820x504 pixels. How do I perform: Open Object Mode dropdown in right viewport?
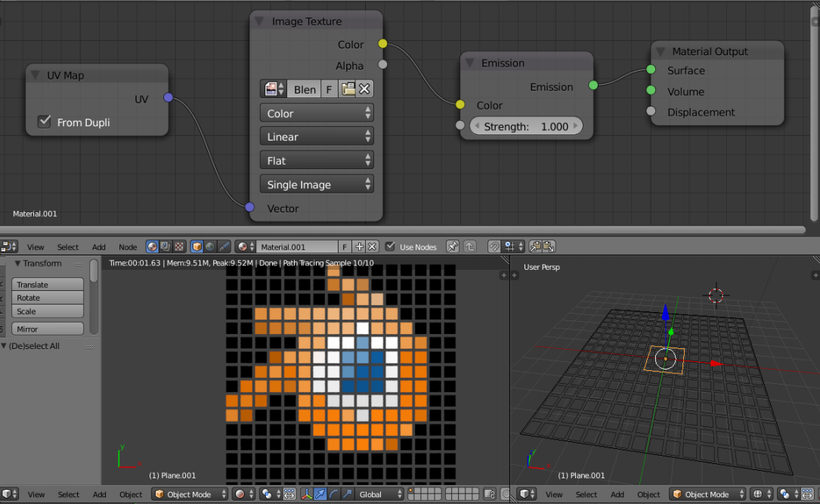pos(707,494)
